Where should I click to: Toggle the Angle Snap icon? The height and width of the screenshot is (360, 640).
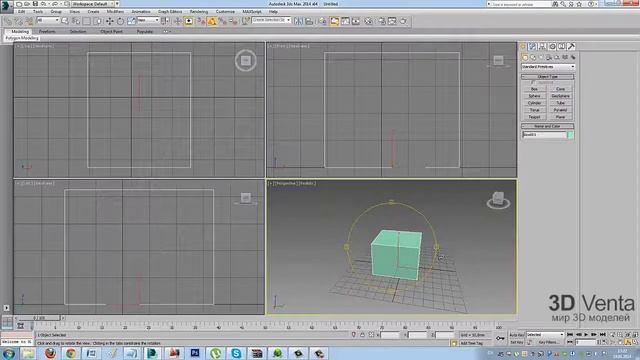click(211, 21)
